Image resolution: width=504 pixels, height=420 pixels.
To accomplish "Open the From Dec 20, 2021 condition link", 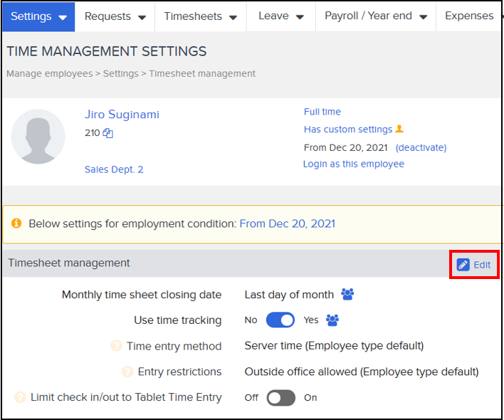I will click(x=288, y=224).
